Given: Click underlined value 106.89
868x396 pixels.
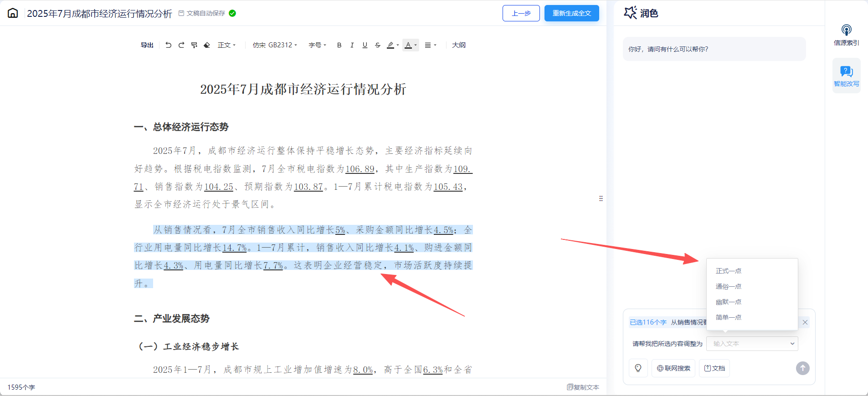Looking at the screenshot, I should [x=360, y=169].
